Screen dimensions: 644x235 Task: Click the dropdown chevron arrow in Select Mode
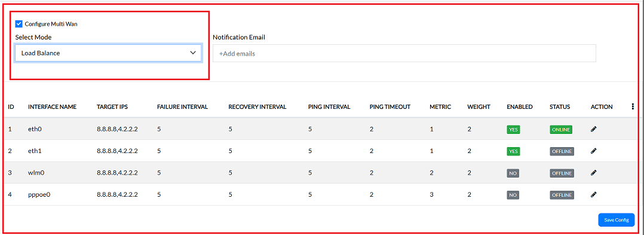coord(193,53)
